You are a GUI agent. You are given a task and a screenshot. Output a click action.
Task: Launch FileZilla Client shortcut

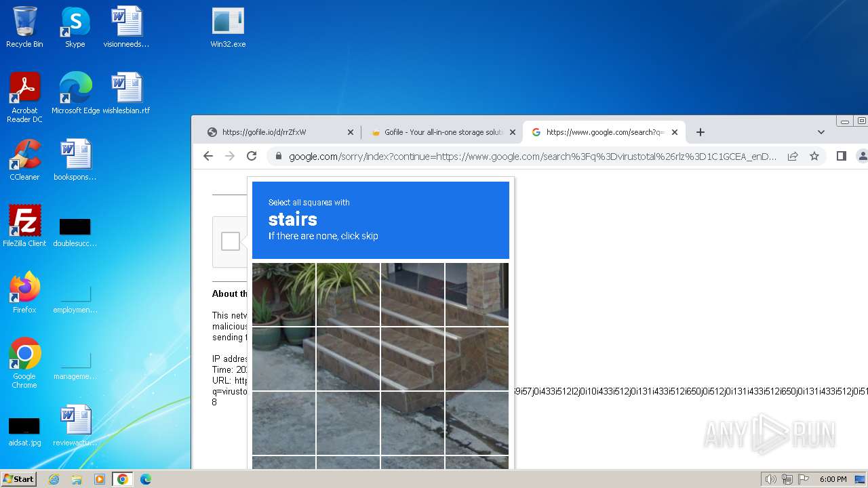24,226
